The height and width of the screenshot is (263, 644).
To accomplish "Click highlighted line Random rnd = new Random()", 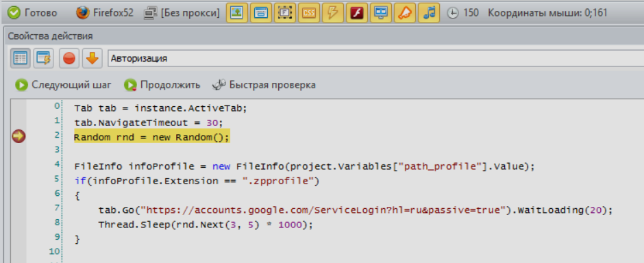I will pyautogui.click(x=151, y=138).
